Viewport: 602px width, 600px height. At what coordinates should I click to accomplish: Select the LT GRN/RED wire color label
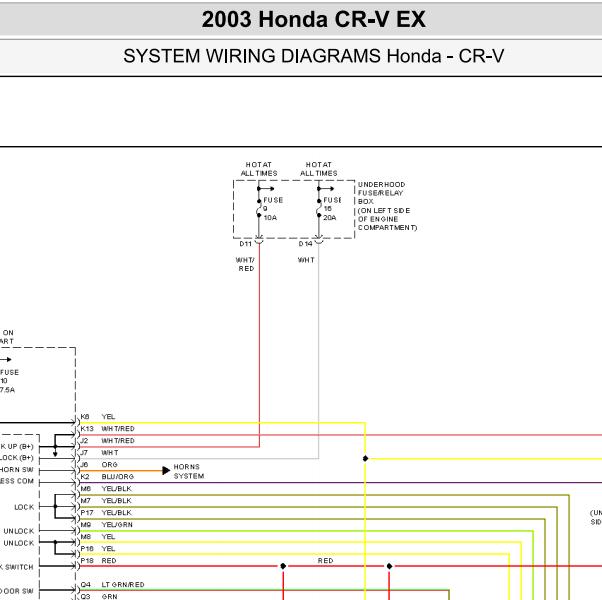(123, 584)
